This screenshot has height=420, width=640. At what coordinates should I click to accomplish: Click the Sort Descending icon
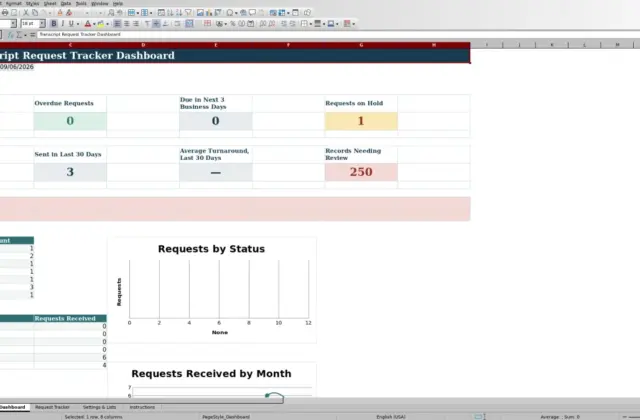tap(179, 12)
